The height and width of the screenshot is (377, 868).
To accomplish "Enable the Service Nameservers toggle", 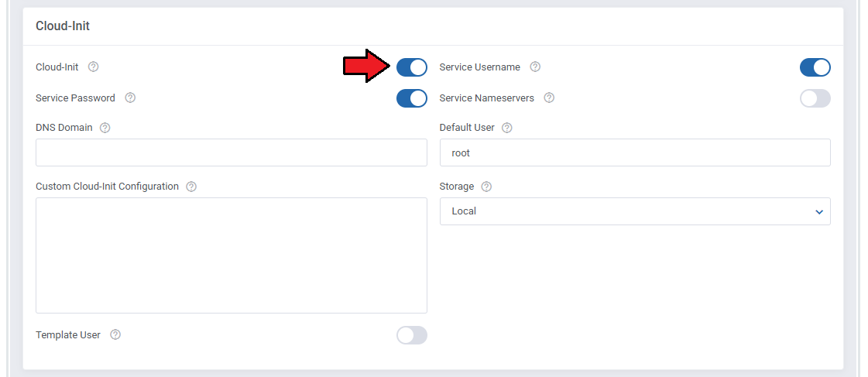I will click(x=815, y=98).
